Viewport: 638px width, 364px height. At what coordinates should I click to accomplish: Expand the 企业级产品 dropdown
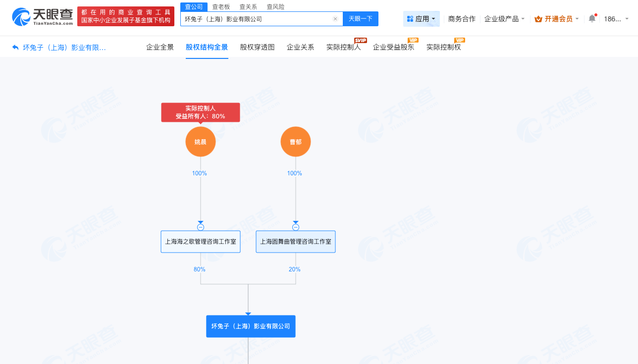click(504, 18)
